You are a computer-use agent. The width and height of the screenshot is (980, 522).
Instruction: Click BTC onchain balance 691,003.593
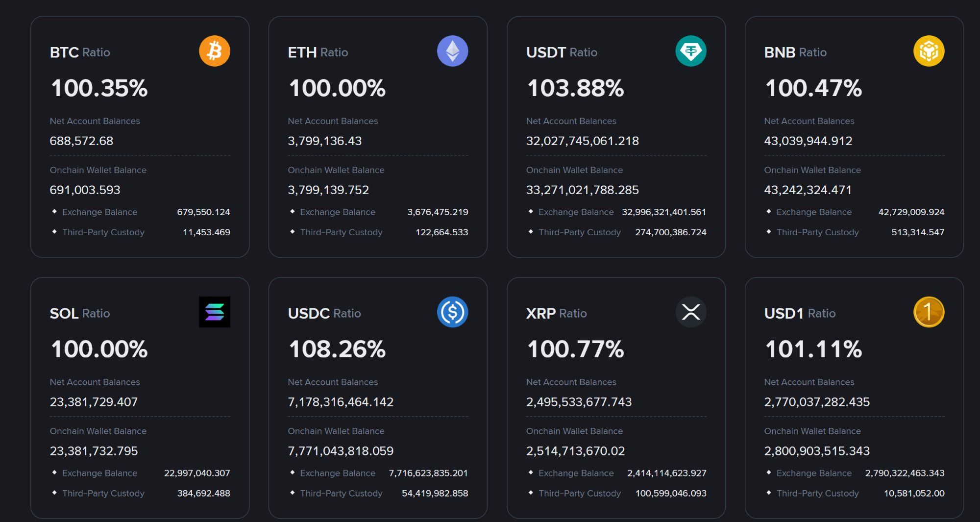pyautogui.click(x=85, y=190)
